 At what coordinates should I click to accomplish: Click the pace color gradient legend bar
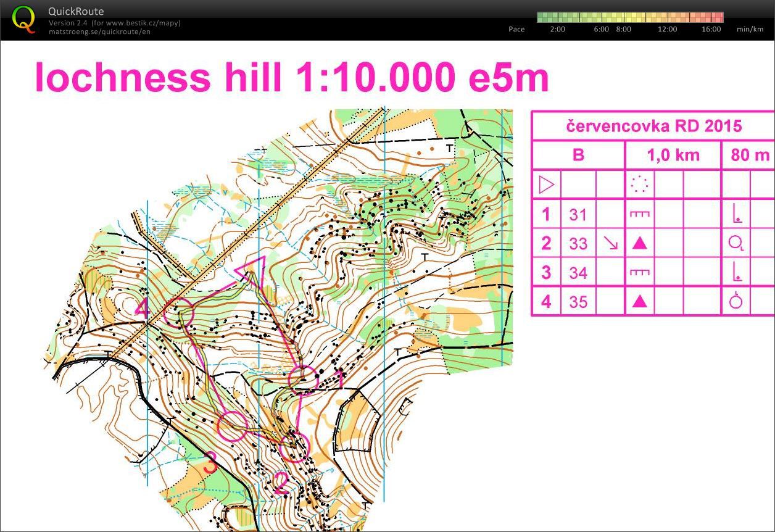pyautogui.click(x=630, y=17)
